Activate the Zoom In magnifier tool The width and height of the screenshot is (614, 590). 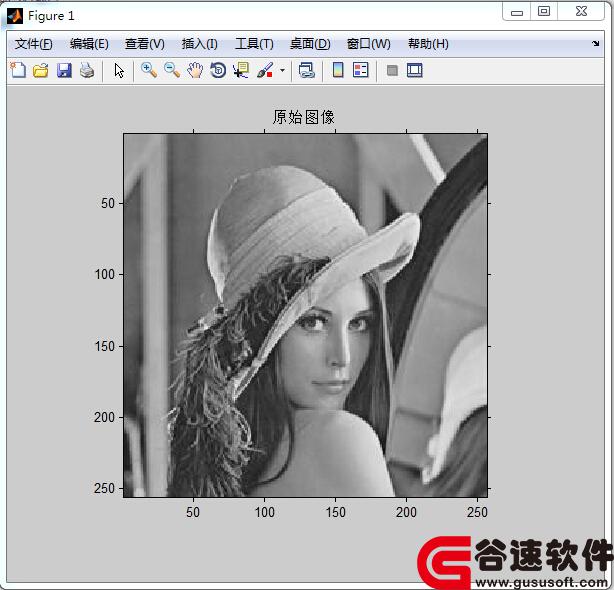[x=149, y=70]
